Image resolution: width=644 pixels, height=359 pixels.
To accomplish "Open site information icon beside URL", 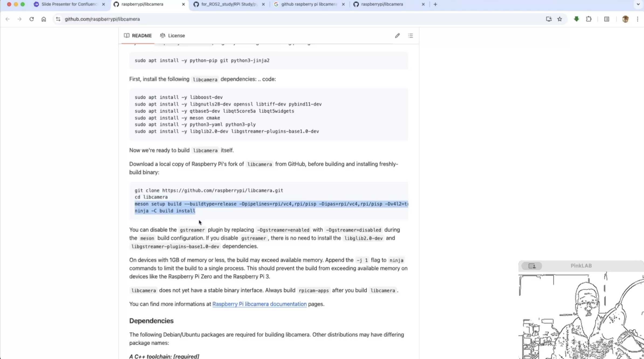I will (x=58, y=19).
